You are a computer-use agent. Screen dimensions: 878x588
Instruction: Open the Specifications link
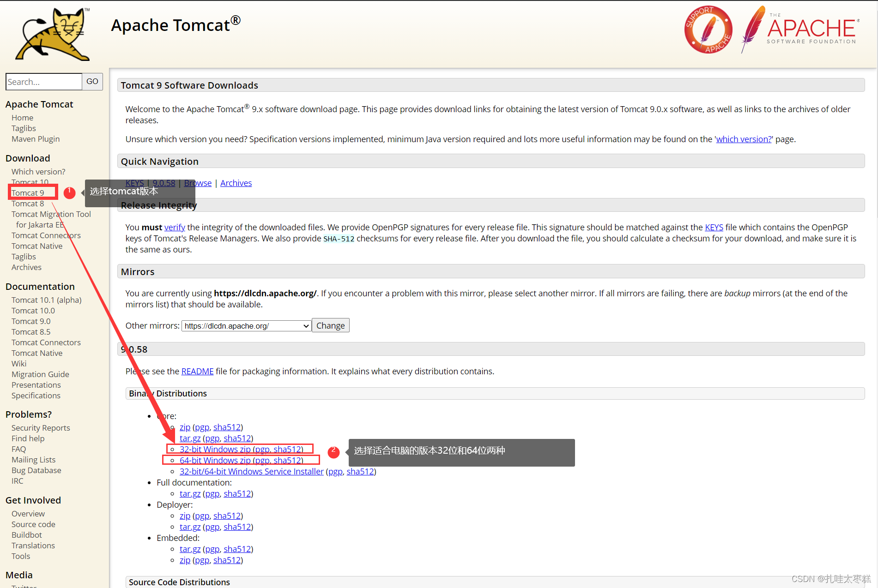click(x=36, y=396)
